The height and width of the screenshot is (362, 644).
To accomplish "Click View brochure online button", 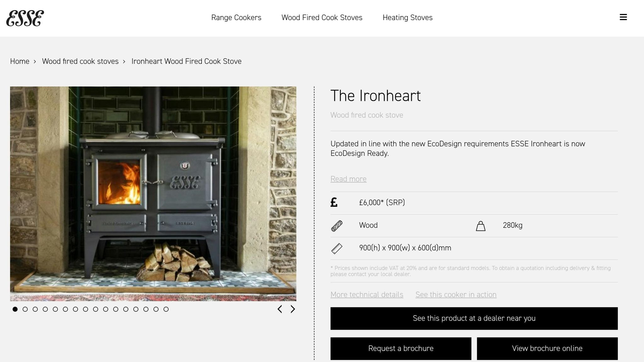I will point(547,348).
